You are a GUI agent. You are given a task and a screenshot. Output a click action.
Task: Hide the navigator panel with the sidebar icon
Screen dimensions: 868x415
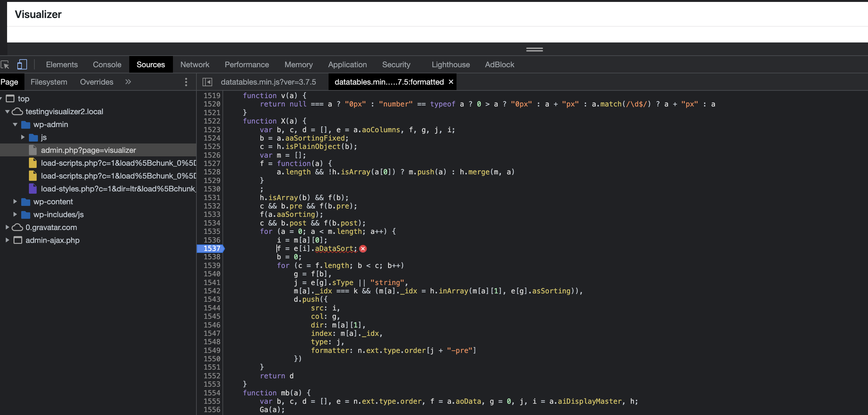point(208,82)
